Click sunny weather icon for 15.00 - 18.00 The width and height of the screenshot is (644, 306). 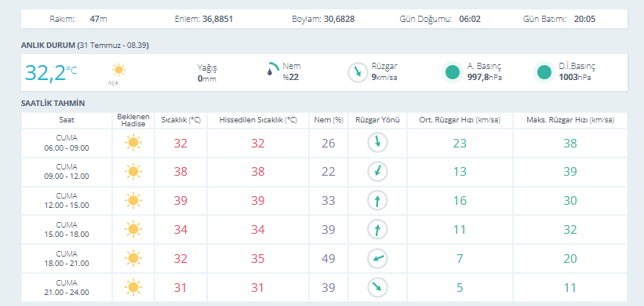133,229
